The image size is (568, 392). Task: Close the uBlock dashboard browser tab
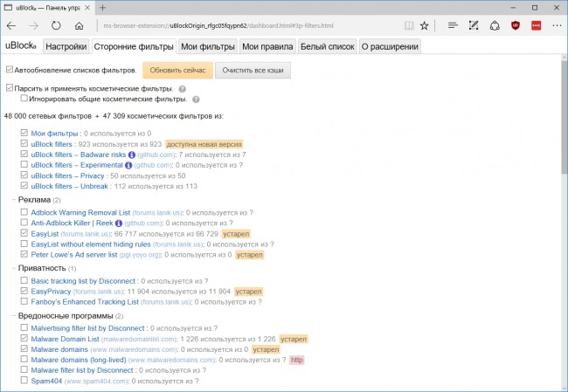(x=87, y=8)
